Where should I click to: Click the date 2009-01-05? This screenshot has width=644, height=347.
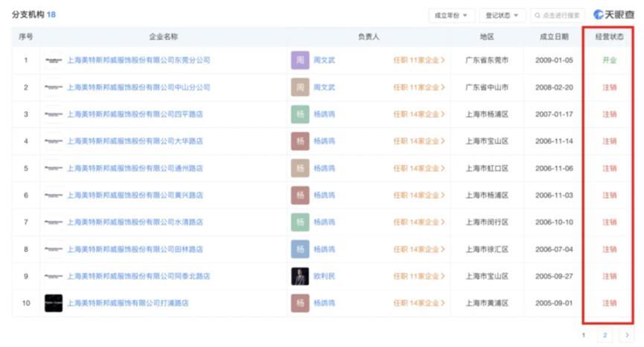click(x=554, y=60)
